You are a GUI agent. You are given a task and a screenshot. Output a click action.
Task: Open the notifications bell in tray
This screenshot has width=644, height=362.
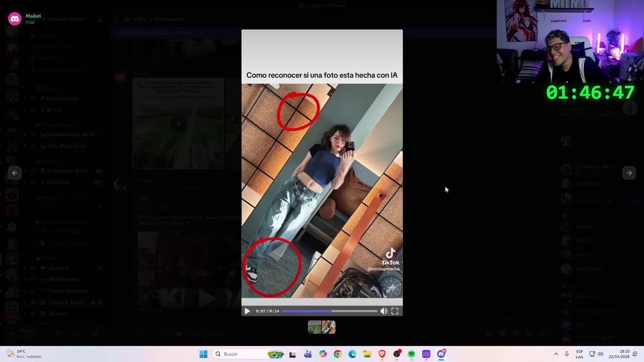(635, 354)
